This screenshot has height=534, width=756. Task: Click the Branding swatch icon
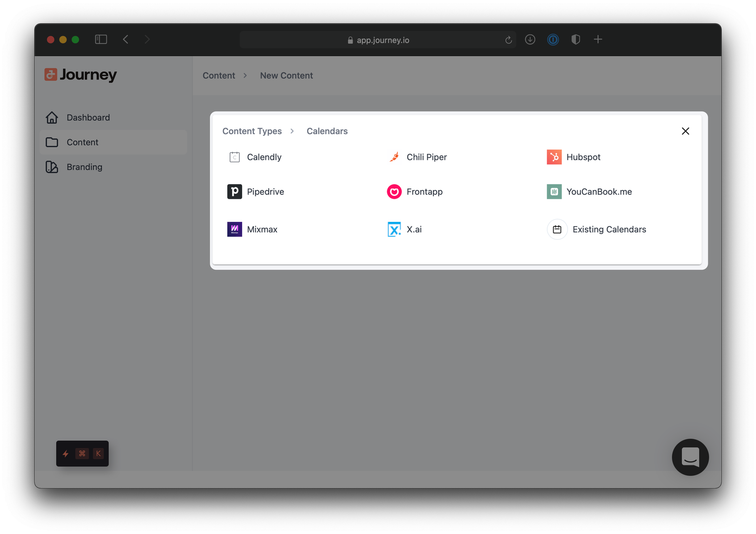click(52, 167)
